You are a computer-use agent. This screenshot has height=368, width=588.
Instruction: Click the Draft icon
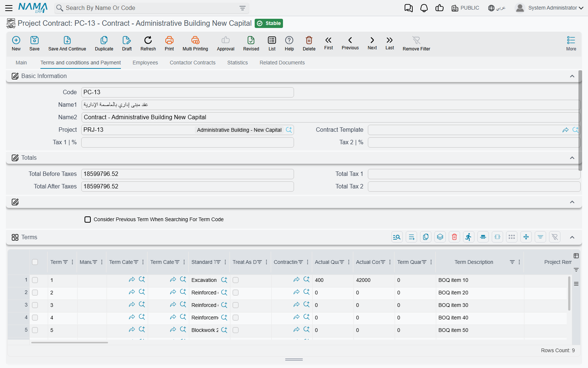point(127,40)
